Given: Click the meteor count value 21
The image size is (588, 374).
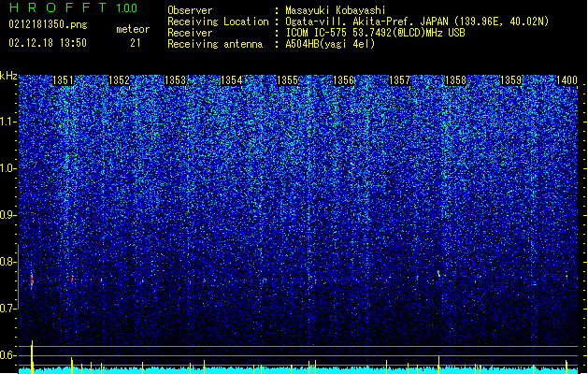Looking at the screenshot, I should [136, 43].
